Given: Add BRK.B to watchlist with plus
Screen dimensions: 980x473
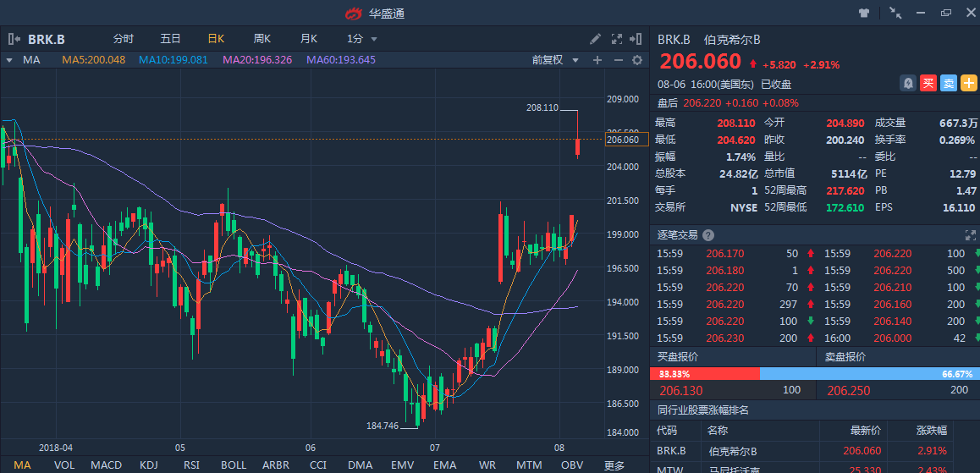Looking at the screenshot, I should (969, 82).
